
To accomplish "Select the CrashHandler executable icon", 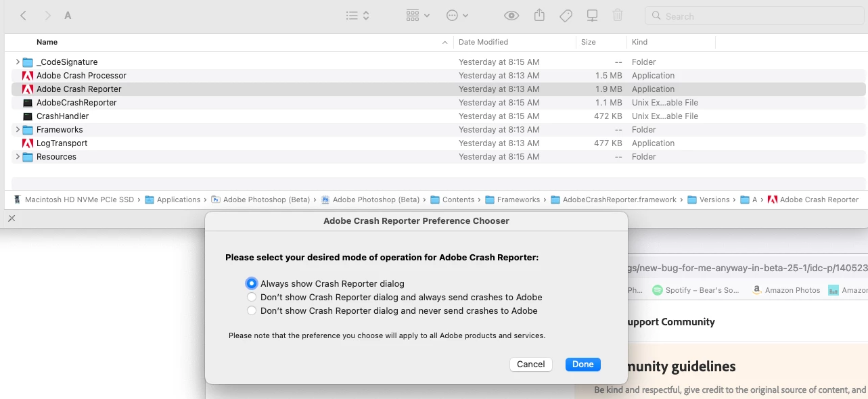I will pyautogui.click(x=28, y=116).
